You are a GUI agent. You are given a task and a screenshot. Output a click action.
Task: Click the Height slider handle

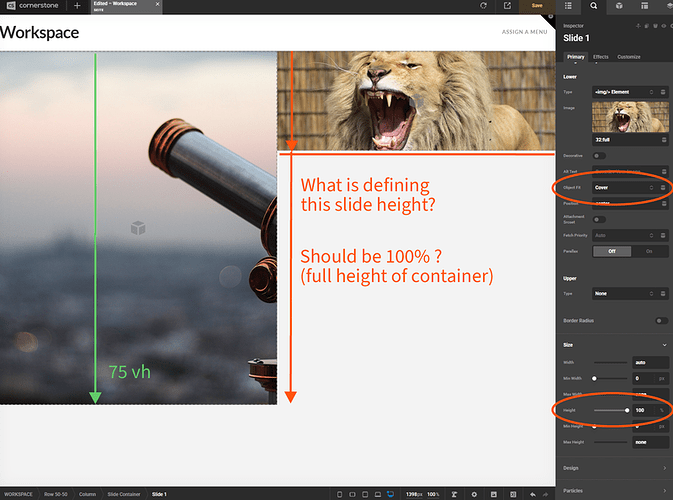point(627,410)
